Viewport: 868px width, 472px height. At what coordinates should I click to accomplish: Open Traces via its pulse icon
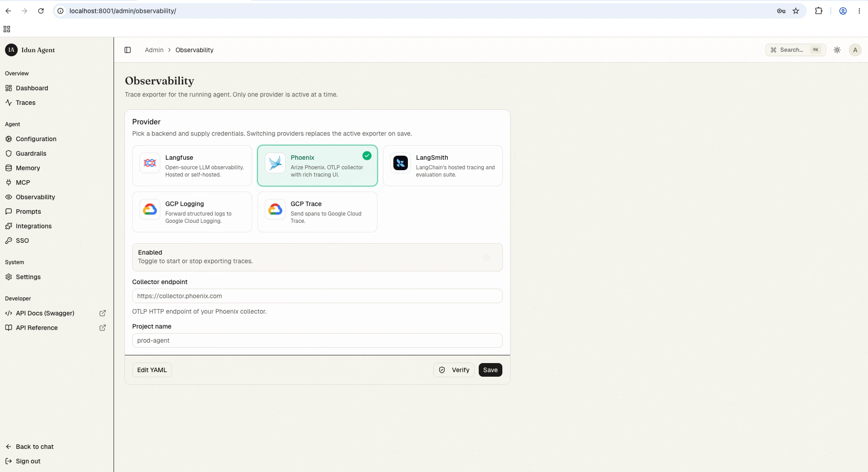click(9, 103)
